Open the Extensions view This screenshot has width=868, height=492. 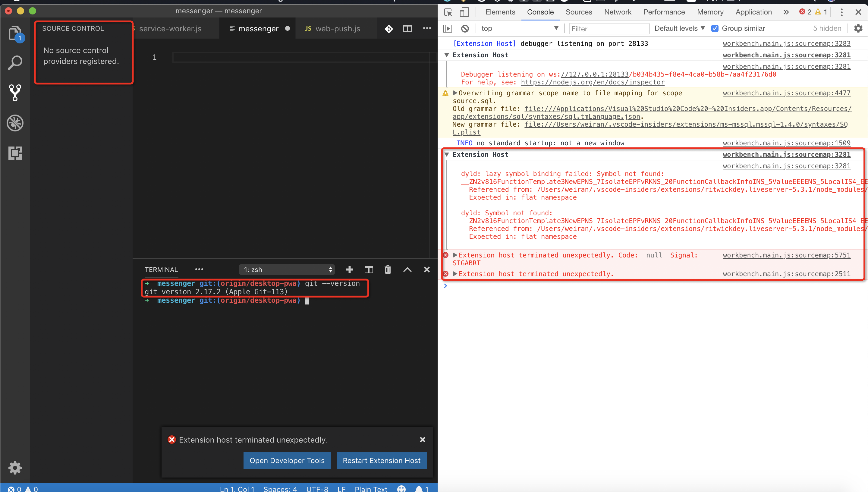tap(15, 153)
